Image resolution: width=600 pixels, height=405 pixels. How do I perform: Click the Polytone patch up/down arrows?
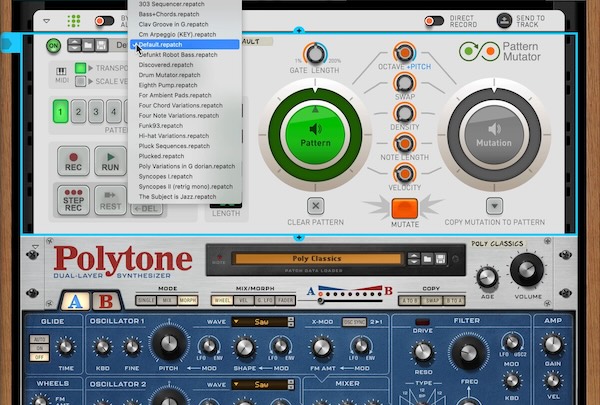pyautogui.click(x=414, y=259)
